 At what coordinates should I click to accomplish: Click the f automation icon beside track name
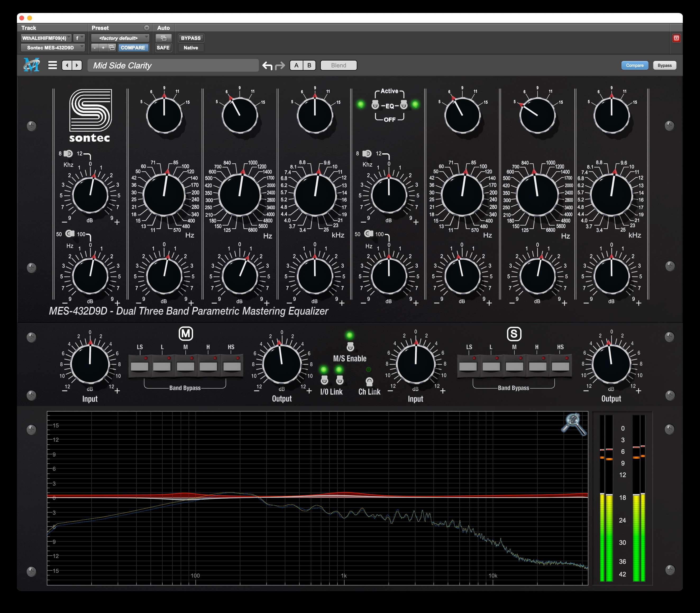click(78, 38)
